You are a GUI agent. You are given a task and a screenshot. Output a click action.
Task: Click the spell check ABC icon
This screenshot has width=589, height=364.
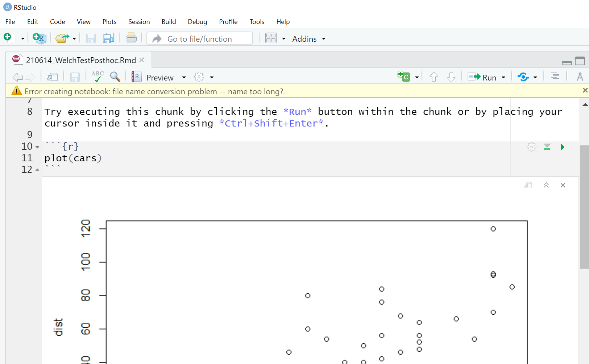pos(98,76)
